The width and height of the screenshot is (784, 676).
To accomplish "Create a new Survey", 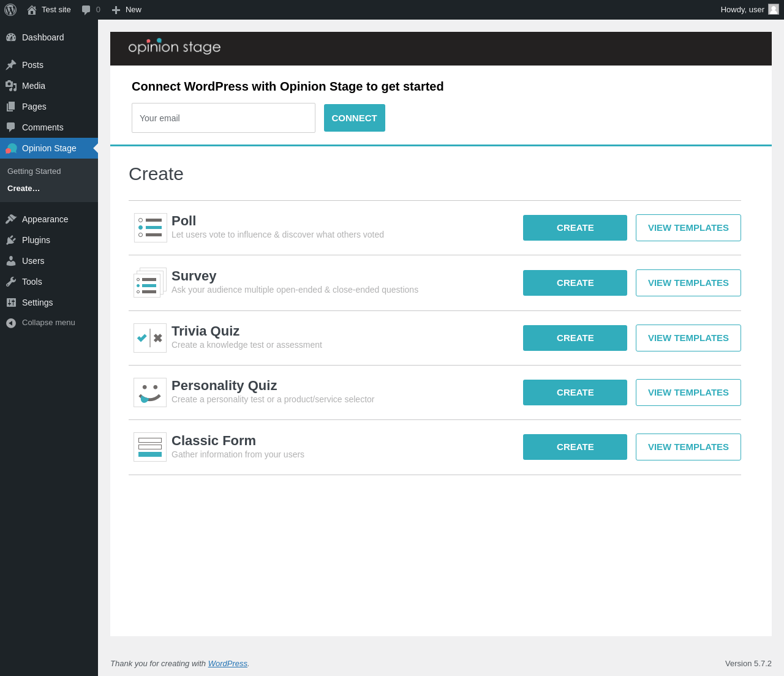I will [575, 283].
